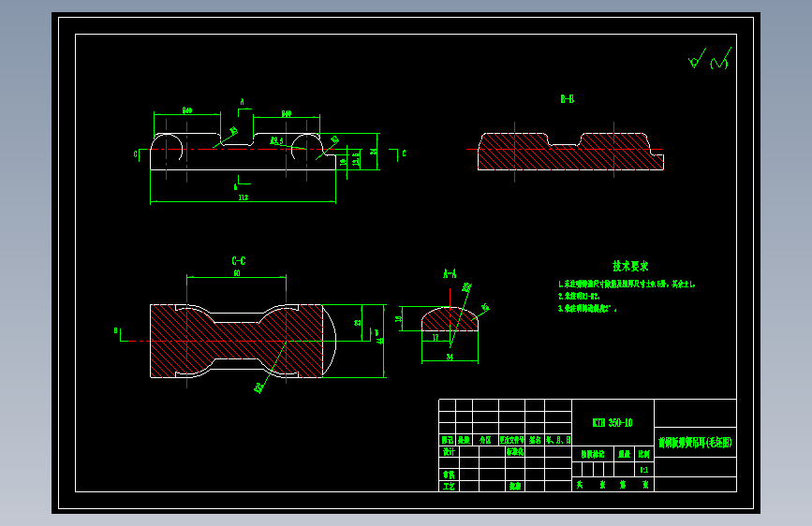Select the 34 width dimension under the A-A view
Image resolution: width=812 pixels, height=526 pixels.
point(450,358)
